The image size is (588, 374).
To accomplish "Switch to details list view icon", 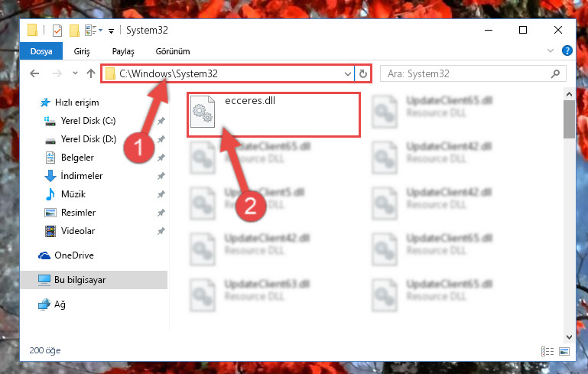I will click(x=547, y=352).
